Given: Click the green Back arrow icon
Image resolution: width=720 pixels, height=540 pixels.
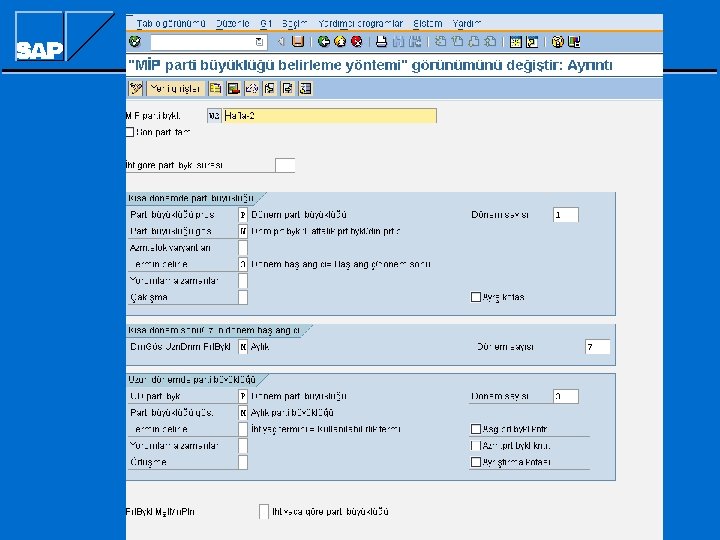Looking at the screenshot, I should [324, 42].
